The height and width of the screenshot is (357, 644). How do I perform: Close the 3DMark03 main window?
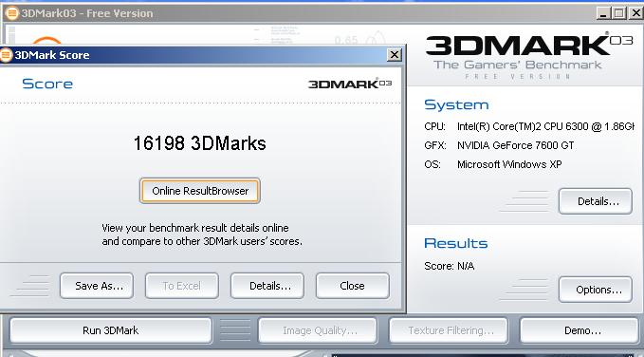tap(636, 13)
